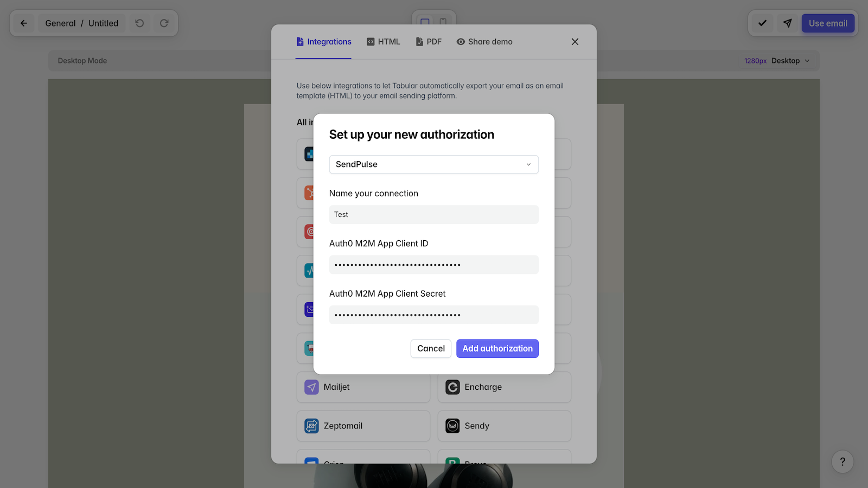
Task: Click the back arrow icon
Action: [x=24, y=23]
